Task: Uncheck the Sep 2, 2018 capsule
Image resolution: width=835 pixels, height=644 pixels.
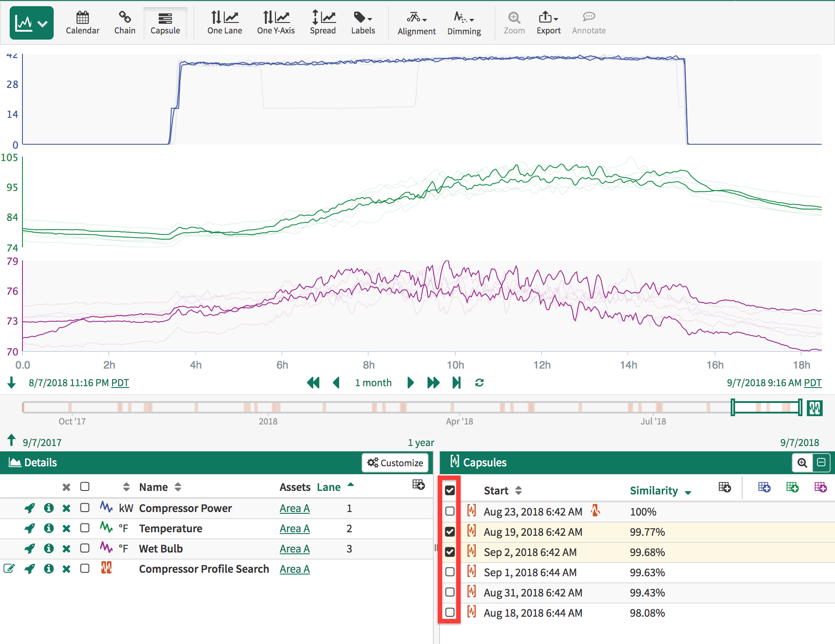Action: click(x=450, y=552)
